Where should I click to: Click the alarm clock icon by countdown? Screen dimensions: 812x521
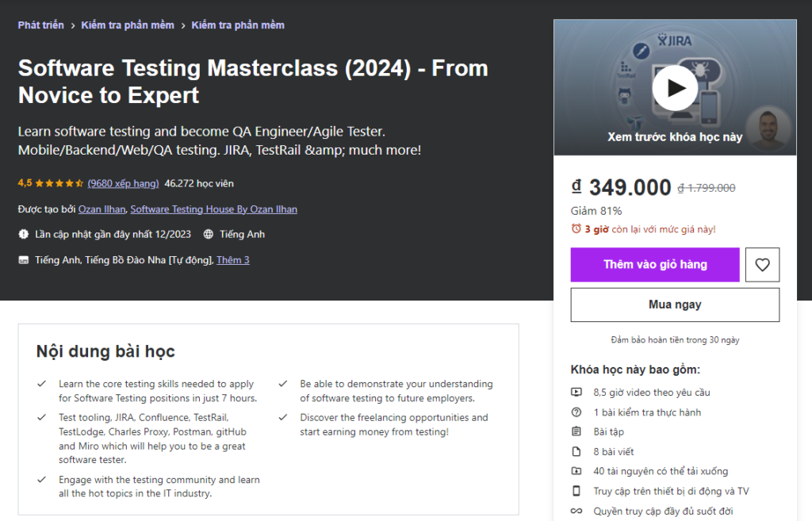(576, 229)
